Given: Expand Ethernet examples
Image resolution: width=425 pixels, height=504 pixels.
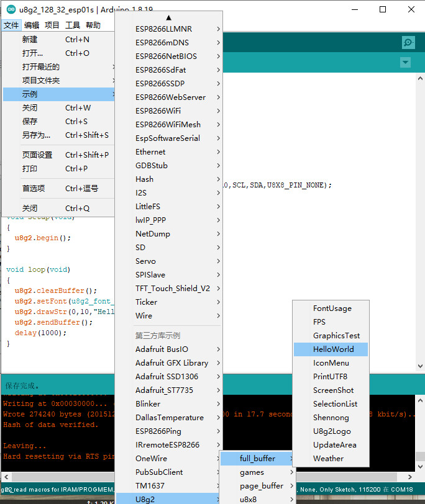Looking at the screenshot, I should pyautogui.click(x=168, y=151).
